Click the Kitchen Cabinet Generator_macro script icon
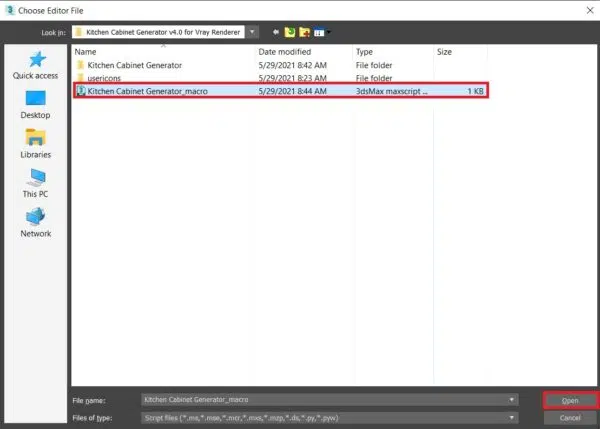 [x=81, y=91]
